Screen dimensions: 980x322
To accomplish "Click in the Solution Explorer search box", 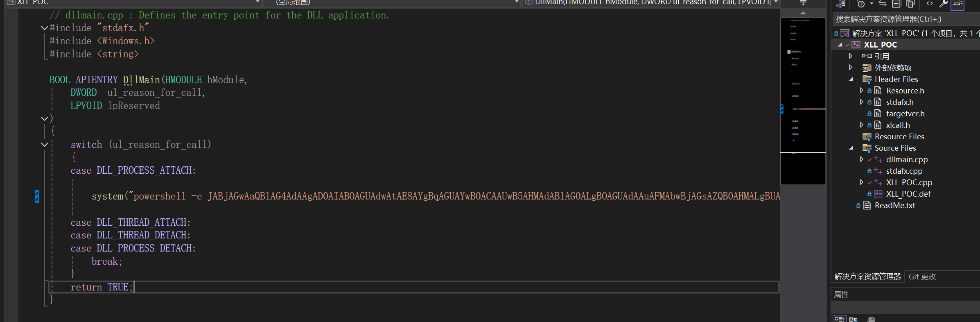I will point(906,19).
